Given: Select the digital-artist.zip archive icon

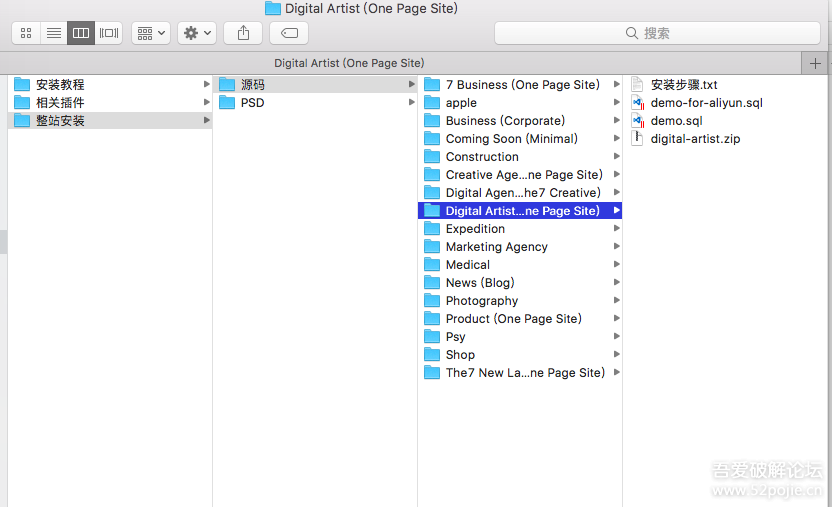Looking at the screenshot, I should (638, 139).
